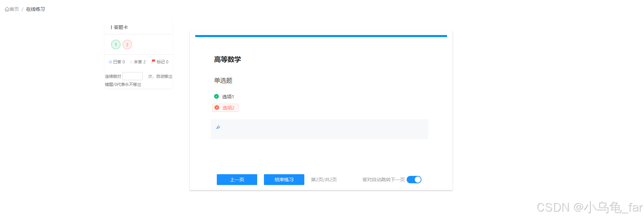Screen dimensions: 644x218
Task: Click the 错题/0代表永不移出 hint text
Action: [x=123, y=85]
